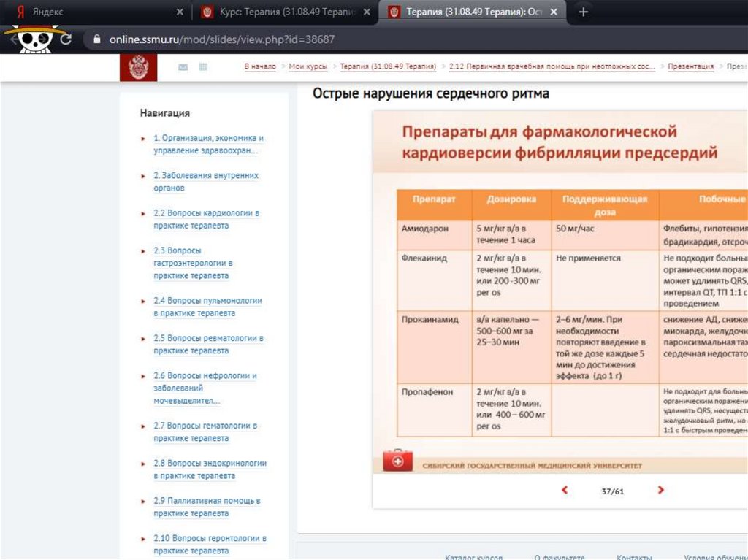The image size is (748, 560).
Task: Close the Яндекс browser tab
Action: coord(180,12)
